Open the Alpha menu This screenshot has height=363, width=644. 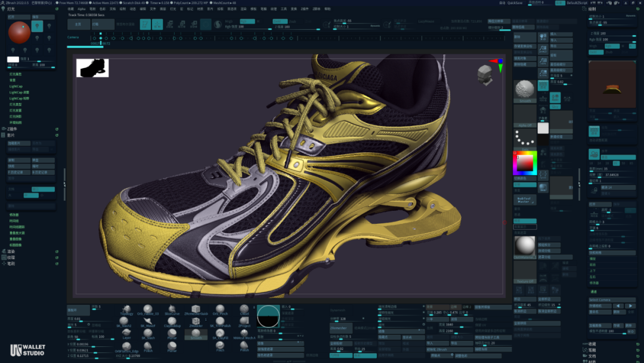(81, 8)
